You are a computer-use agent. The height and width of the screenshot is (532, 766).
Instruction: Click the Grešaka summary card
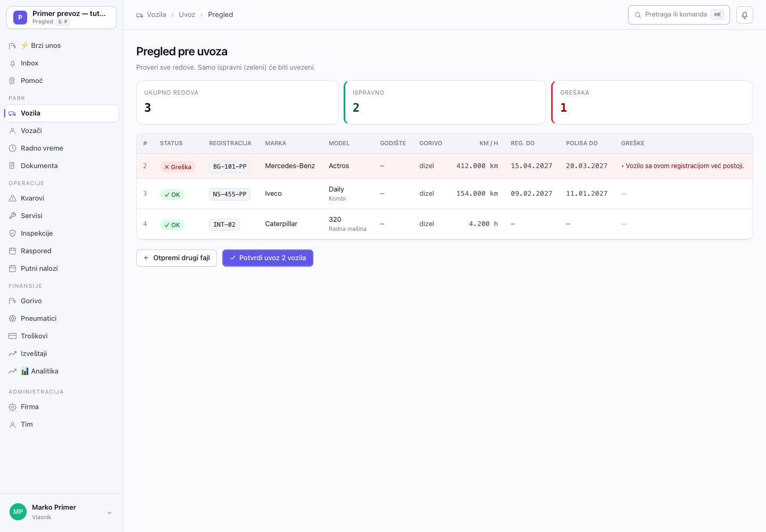tap(652, 103)
